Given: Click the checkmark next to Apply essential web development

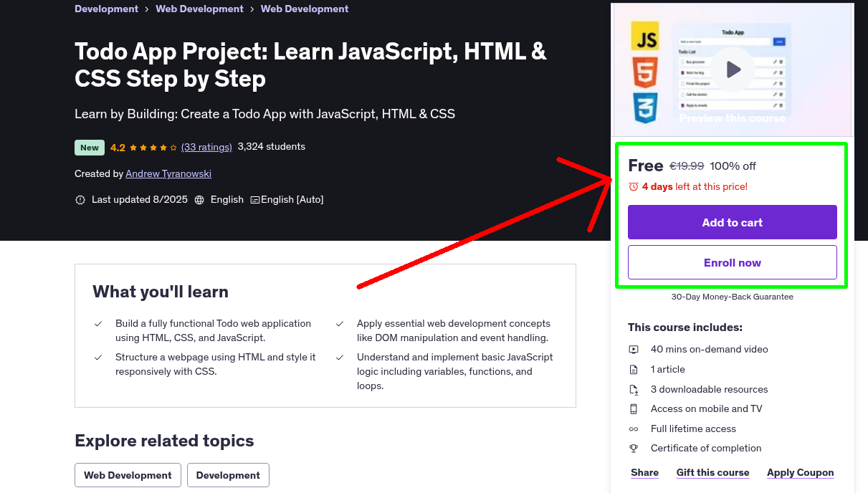Looking at the screenshot, I should click(340, 324).
